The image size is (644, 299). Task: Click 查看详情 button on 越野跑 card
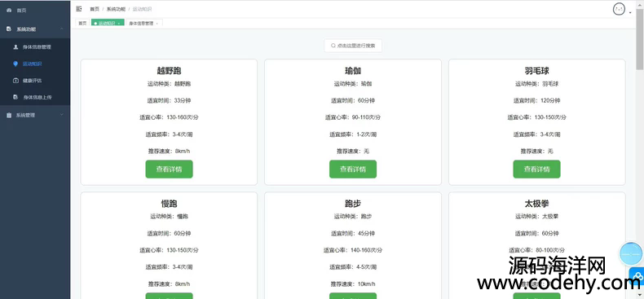[x=169, y=169]
